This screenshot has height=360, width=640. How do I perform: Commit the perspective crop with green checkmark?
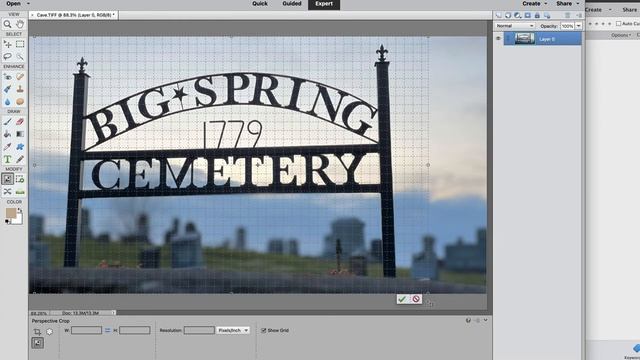pyautogui.click(x=402, y=299)
